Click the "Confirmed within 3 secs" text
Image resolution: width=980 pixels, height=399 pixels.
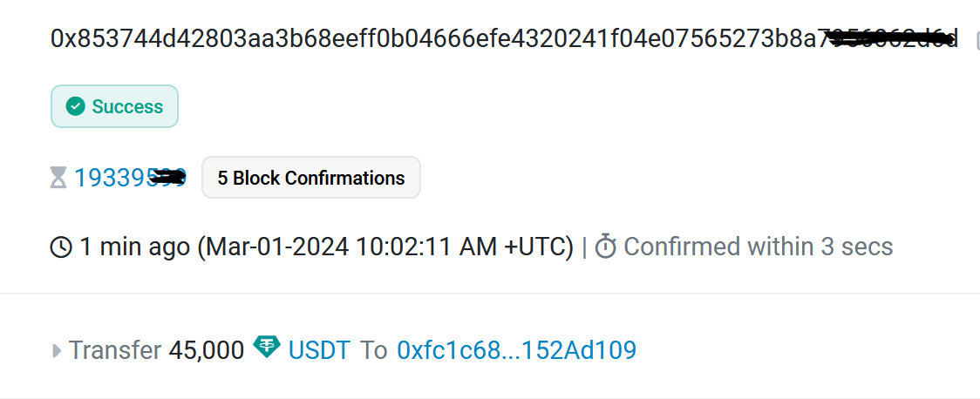pos(759,247)
